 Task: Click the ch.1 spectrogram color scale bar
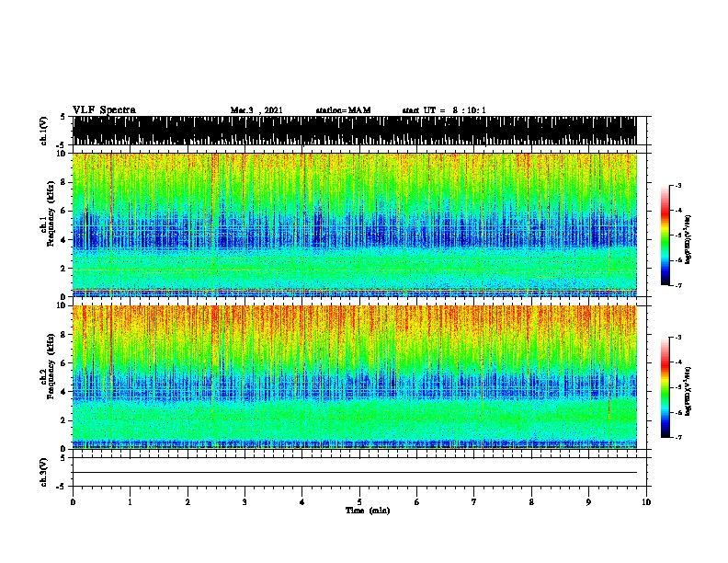pyautogui.click(x=665, y=236)
